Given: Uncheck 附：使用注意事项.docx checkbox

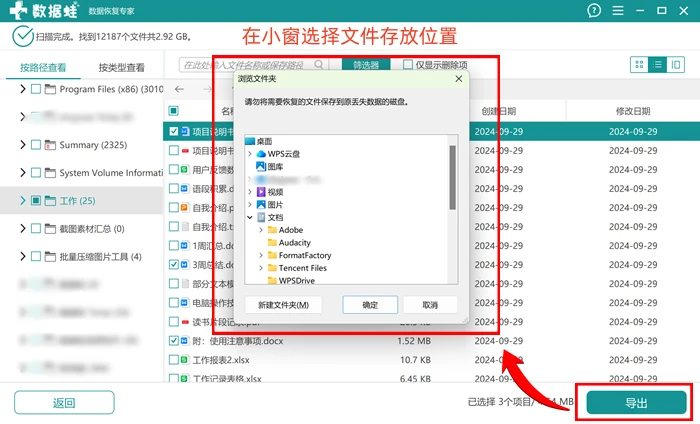Looking at the screenshot, I should [x=174, y=341].
